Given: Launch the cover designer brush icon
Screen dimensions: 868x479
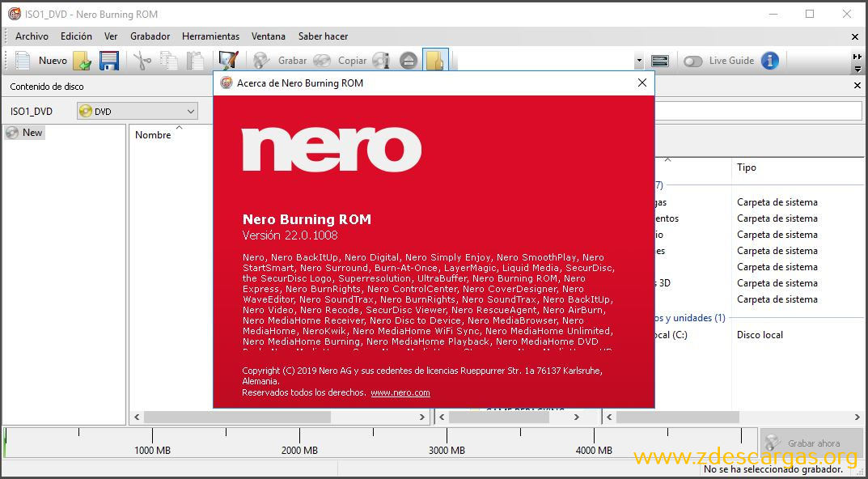Looking at the screenshot, I should tap(228, 61).
